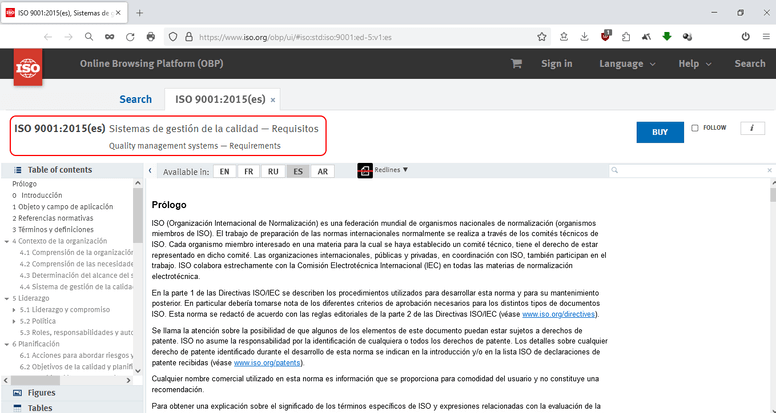Open 0 Introducción in contents

(37, 195)
